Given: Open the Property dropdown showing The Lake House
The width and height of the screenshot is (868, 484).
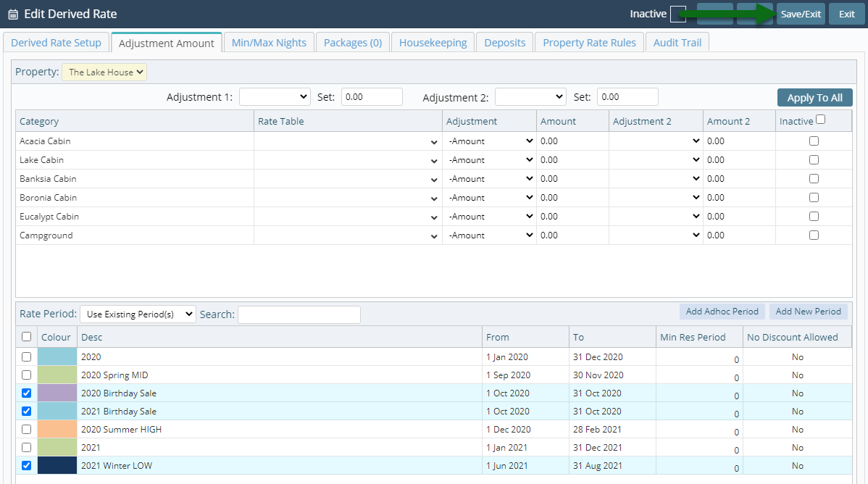Looking at the screenshot, I should click(x=104, y=72).
